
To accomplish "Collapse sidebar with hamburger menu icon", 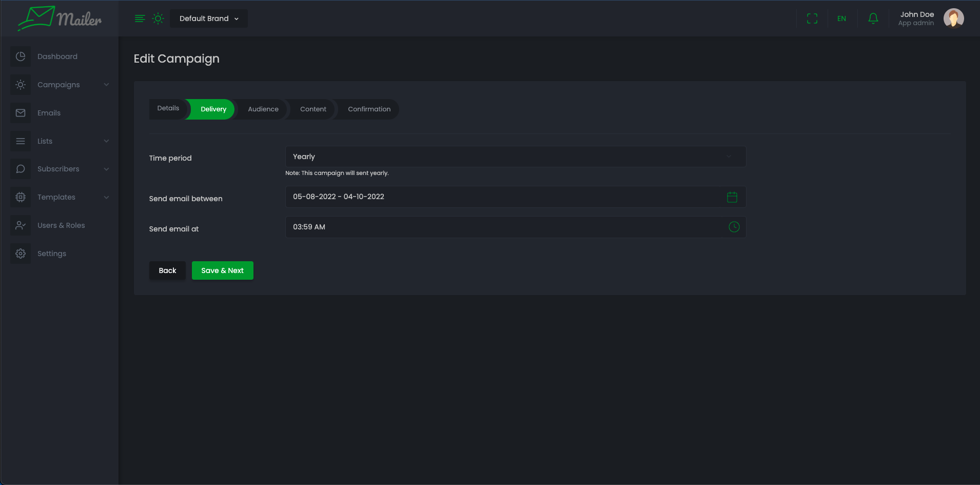I will pyautogui.click(x=140, y=18).
